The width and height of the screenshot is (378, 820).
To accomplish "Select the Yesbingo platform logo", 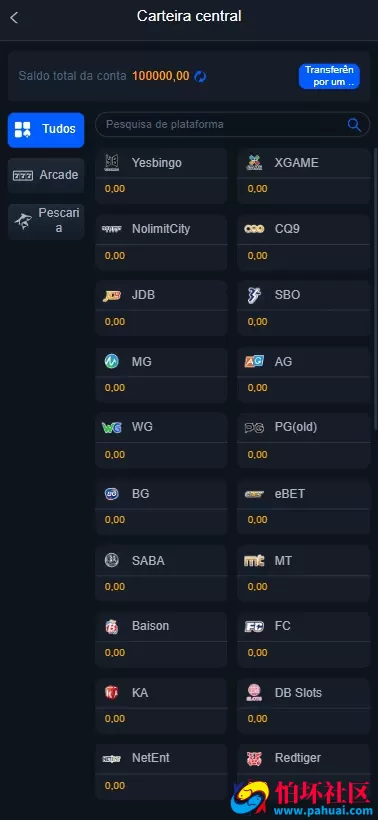I will [x=112, y=163].
